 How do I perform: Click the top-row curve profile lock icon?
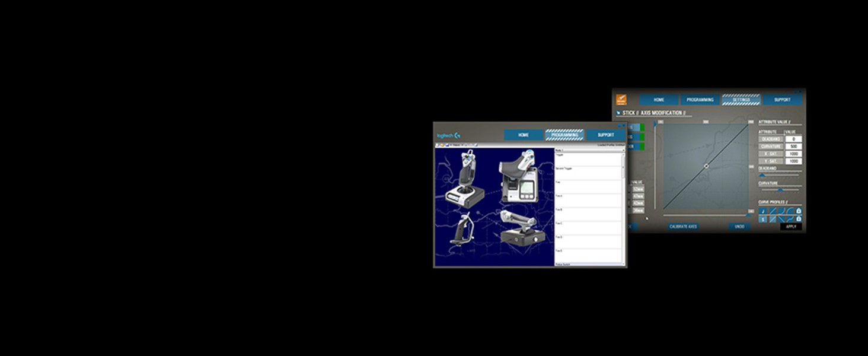pos(799,211)
